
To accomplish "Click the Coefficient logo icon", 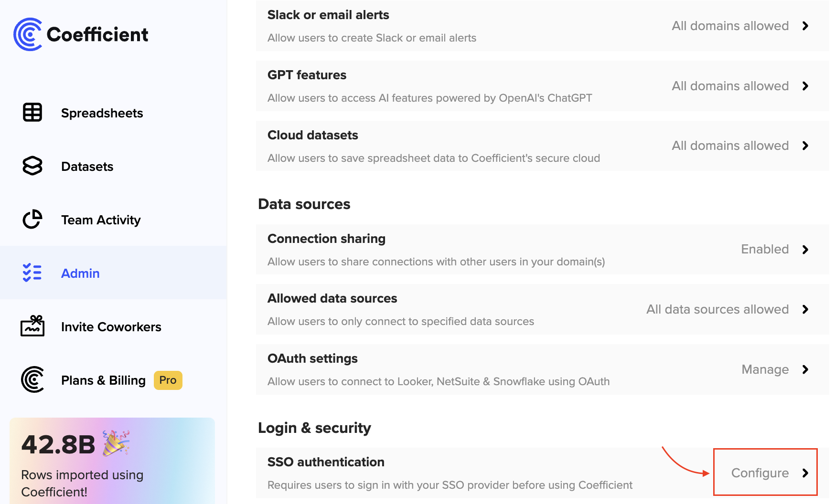I will 28,34.
